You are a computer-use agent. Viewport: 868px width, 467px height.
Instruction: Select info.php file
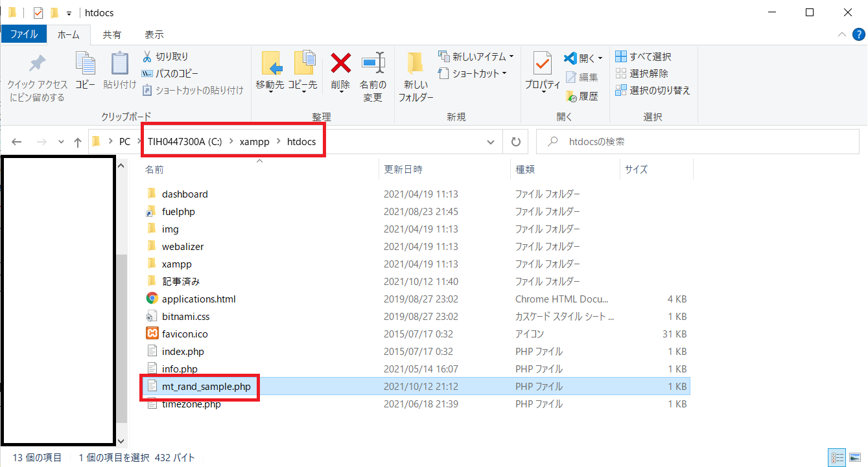[180, 369]
